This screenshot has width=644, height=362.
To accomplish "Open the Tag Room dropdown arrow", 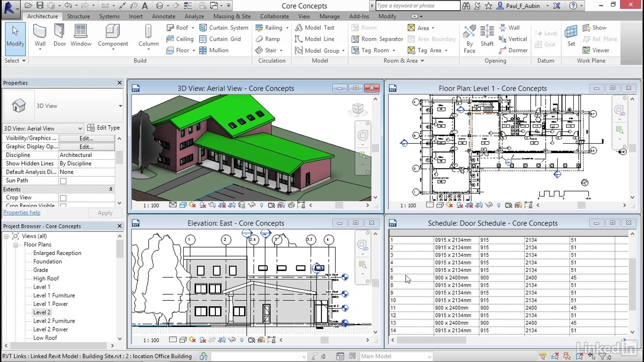I will pos(394,51).
